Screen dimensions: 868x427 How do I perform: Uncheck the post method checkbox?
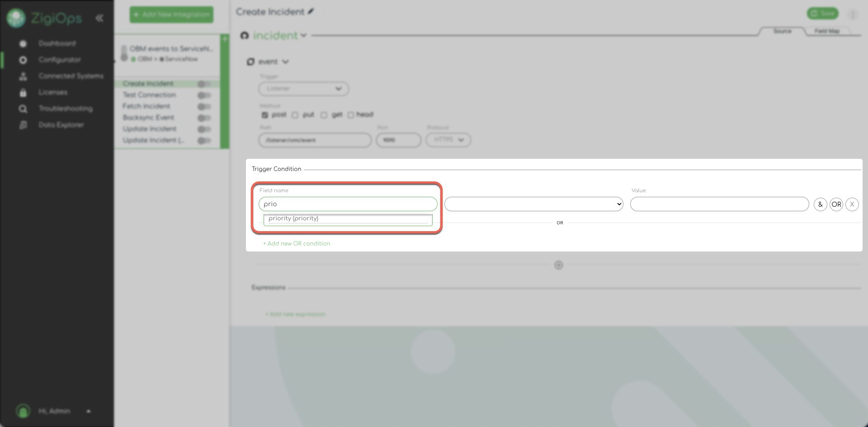point(265,115)
